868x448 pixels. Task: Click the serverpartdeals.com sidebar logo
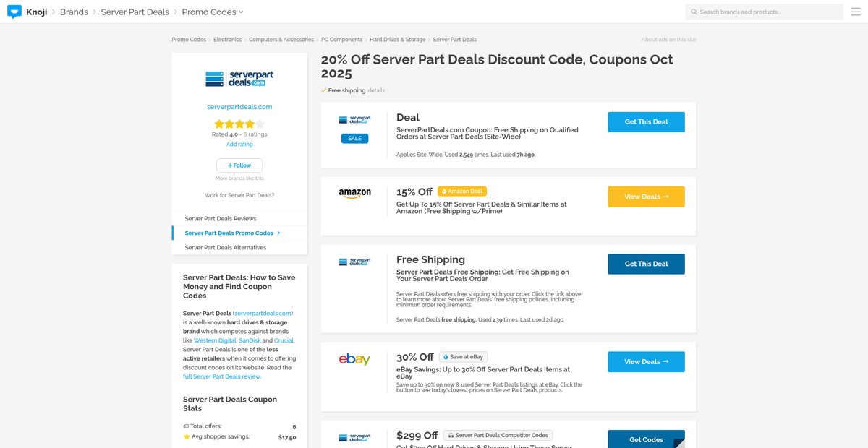click(239, 79)
